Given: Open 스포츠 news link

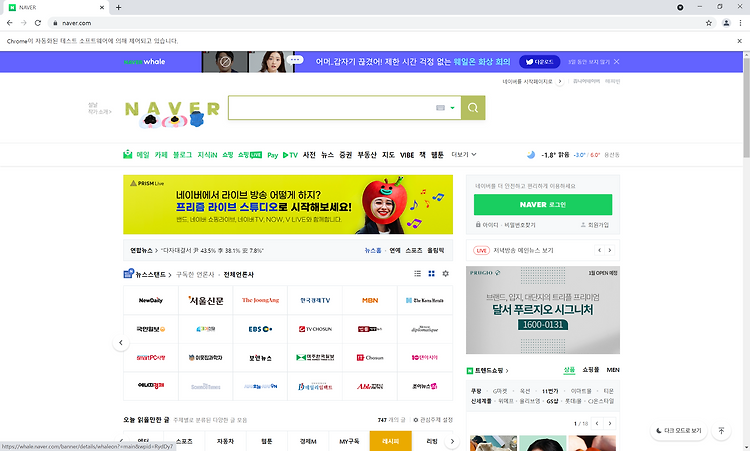Looking at the screenshot, I should [414, 250].
